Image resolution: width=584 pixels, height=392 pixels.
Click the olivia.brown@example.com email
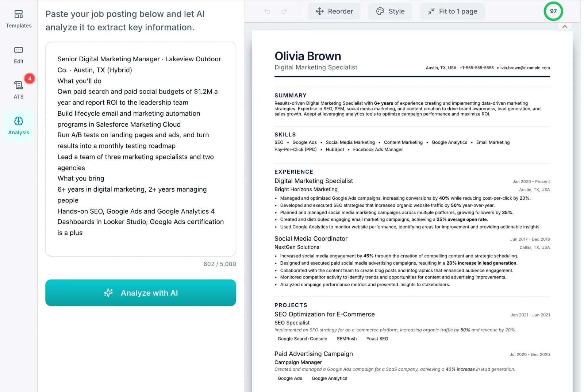click(x=523, y=68)
